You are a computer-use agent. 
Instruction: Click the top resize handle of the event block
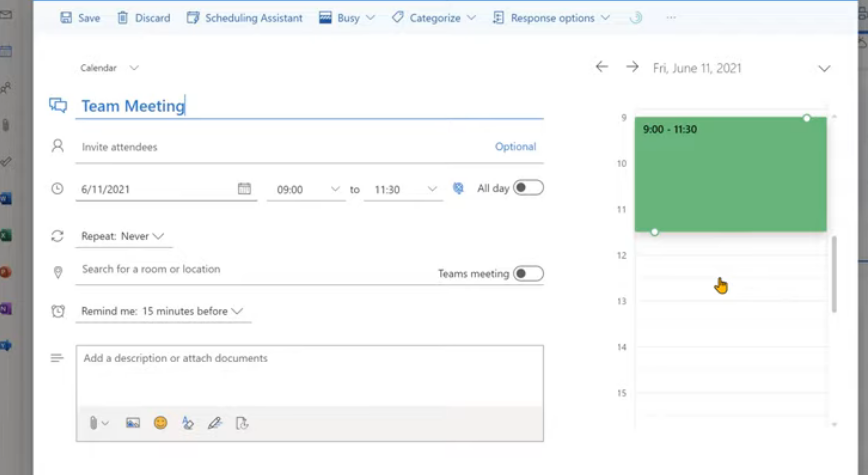[807, 118]
